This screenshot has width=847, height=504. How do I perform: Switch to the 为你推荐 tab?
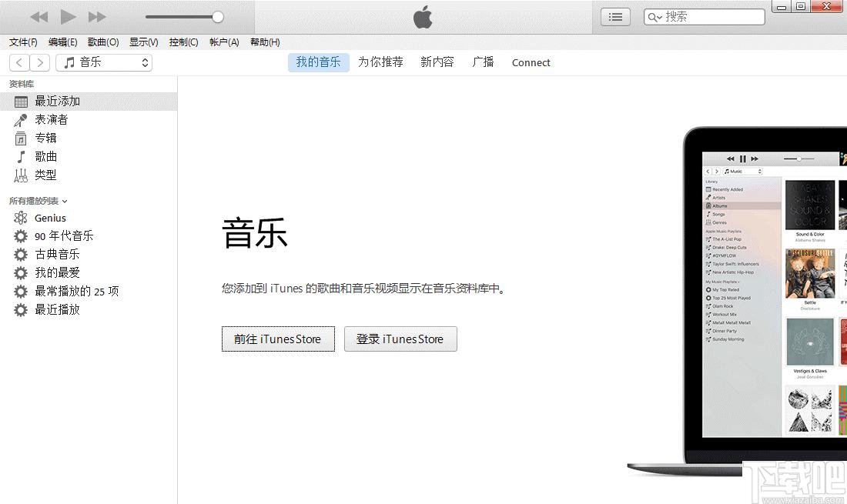tap(380, 62)
